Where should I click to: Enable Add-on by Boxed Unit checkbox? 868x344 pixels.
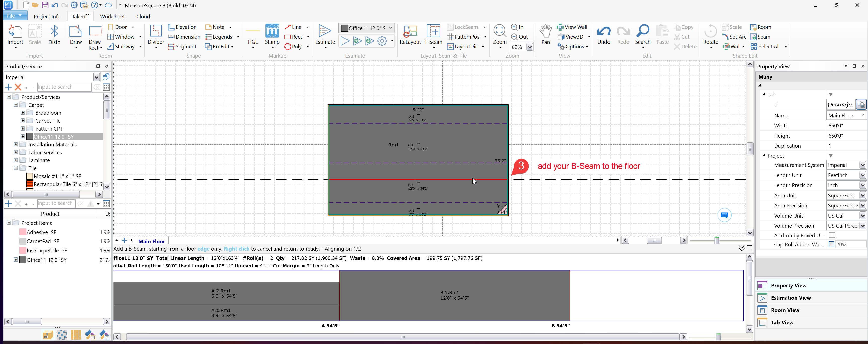[x=832, y=235]
